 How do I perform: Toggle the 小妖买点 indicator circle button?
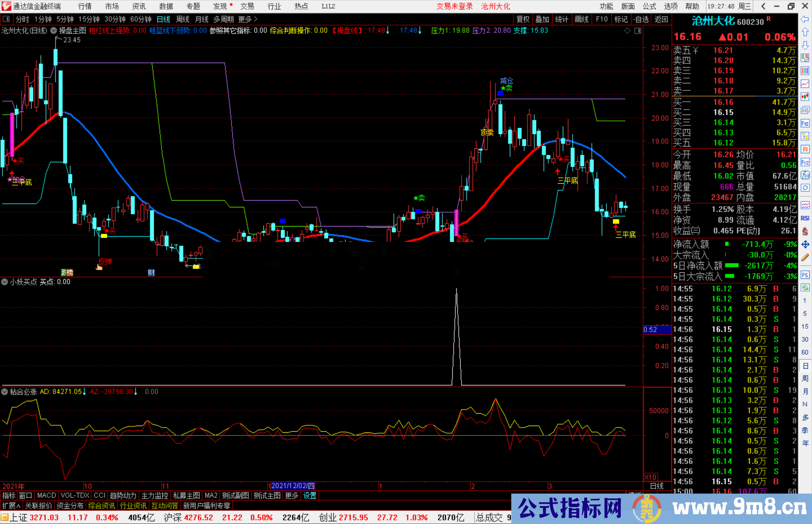(x=5, y=282)
